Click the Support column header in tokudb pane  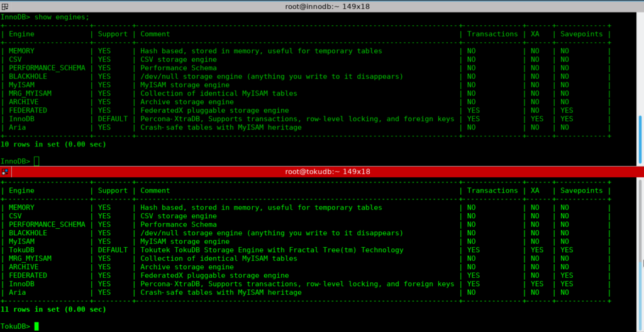(x=113, y=191)
